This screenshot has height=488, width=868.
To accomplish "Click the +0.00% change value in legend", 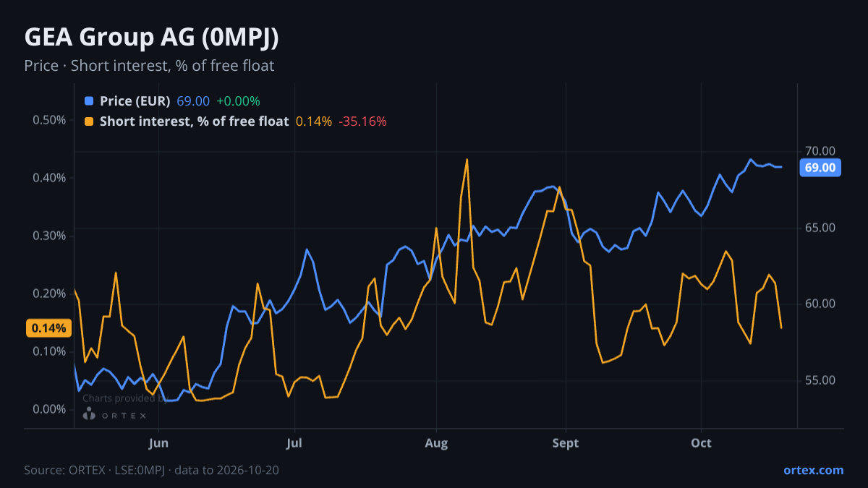I will [238, 101].
